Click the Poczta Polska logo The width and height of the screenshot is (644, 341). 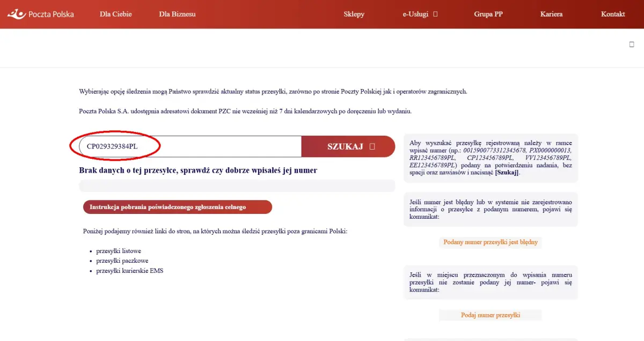pos(41,14)
